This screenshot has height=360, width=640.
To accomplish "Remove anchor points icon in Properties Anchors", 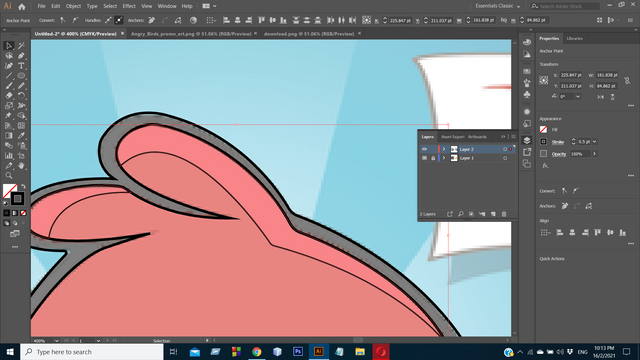I will (565, 206).
